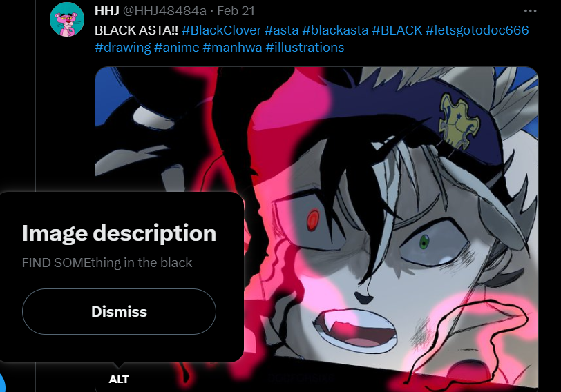
Task: Open the #manhwa hashtag link
Action: (x=232, y=47)
